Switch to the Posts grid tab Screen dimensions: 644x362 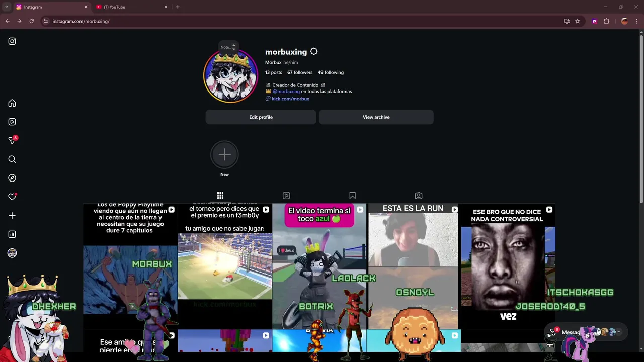pos(220,195)
